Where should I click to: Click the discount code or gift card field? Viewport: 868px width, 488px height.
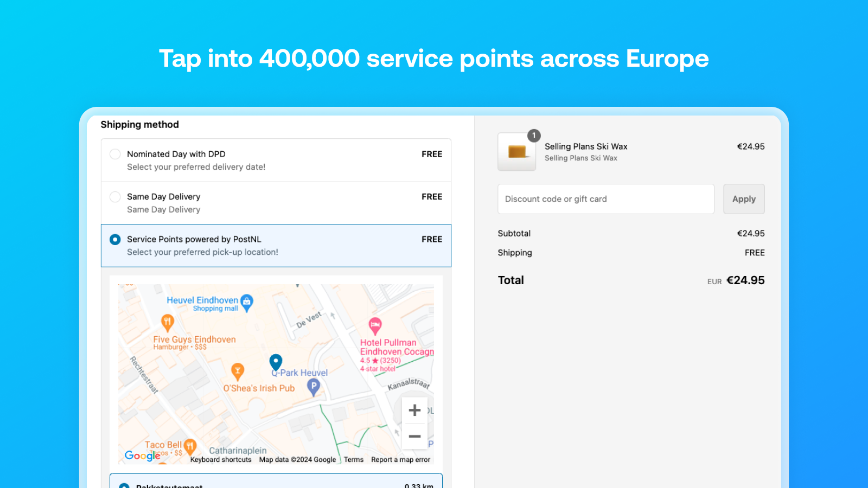coord(606,199)
